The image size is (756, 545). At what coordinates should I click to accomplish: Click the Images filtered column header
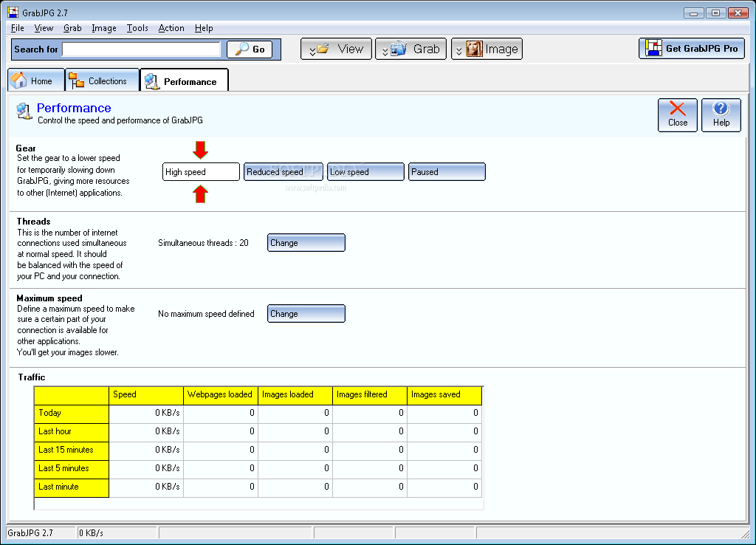point(370,395)
